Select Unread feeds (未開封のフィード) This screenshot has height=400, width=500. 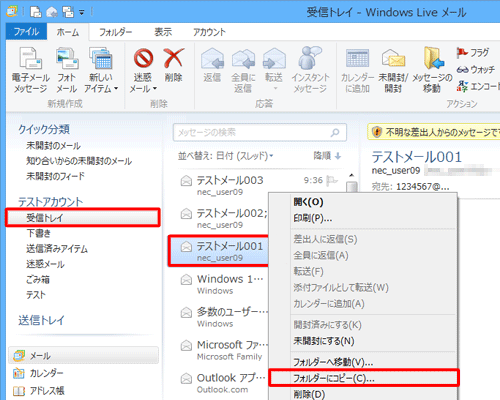(x=55, y=176)
